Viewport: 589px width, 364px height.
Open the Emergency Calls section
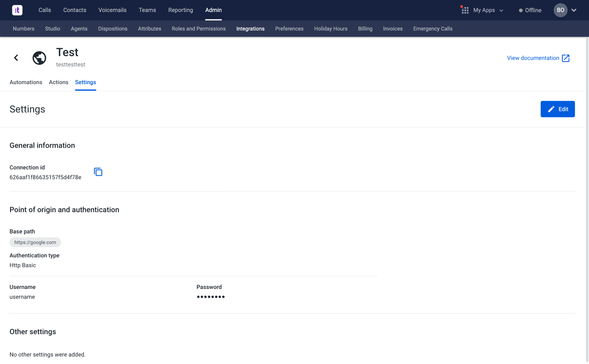(x=433, y=29)
